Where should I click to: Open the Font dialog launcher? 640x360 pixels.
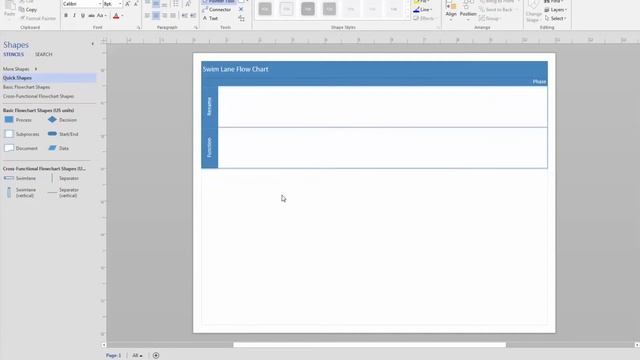click(138, 27)
